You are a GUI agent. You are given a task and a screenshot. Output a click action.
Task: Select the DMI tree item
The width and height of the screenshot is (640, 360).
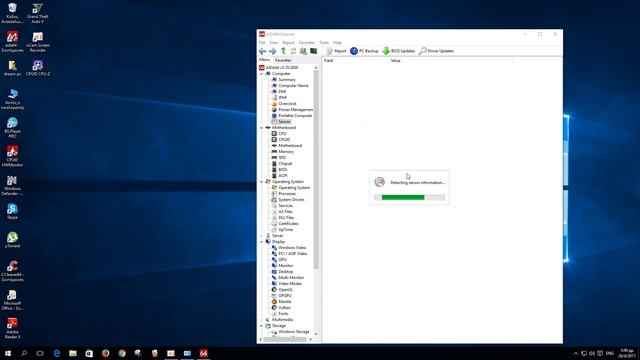[x=282, y=92]
